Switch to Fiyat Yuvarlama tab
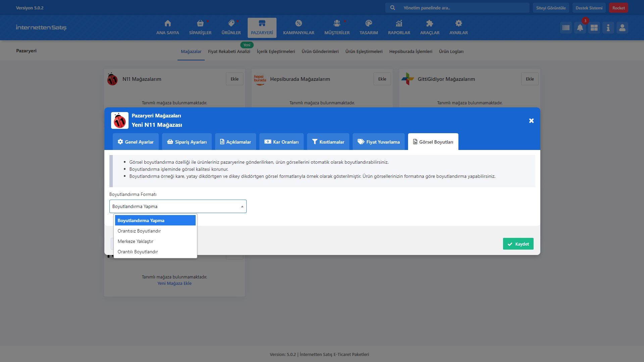The width and height of the screenshot is (644, 362). 379,142
